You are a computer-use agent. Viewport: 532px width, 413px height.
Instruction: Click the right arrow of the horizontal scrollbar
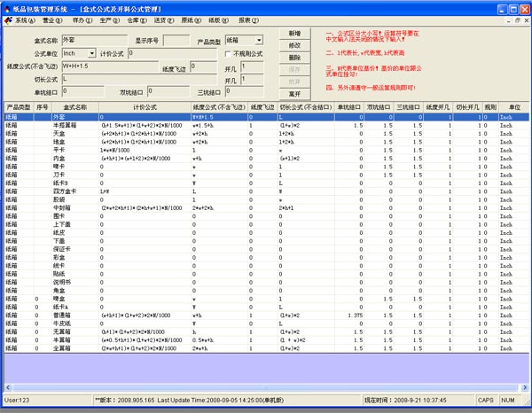(525, 387)
